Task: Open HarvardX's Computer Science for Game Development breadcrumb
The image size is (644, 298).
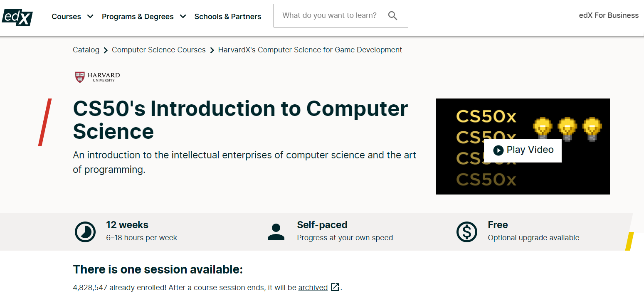Action: (x=310, y=50)
